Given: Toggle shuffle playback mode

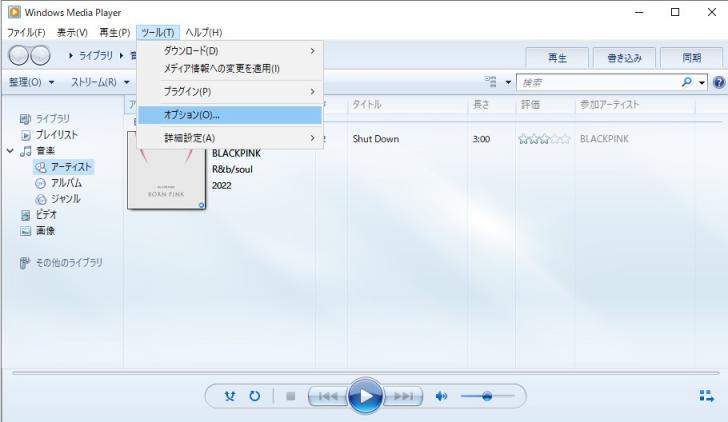Looking at the screenshot, I should click(230, 396).
